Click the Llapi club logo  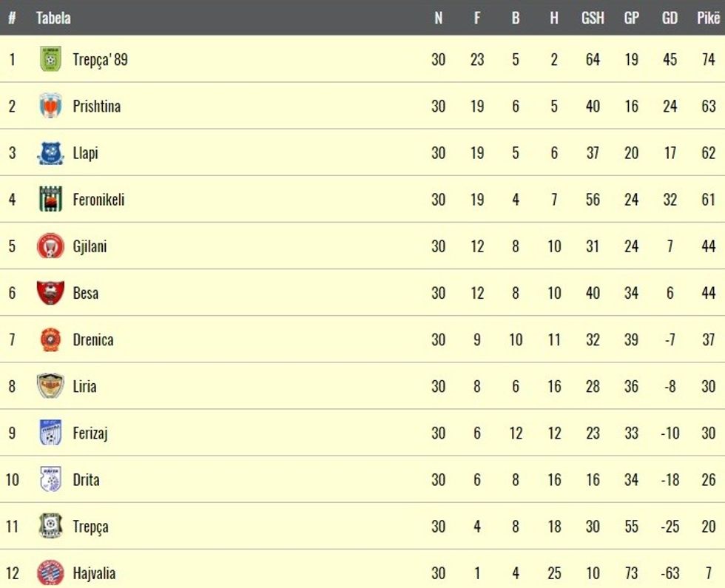50,153
